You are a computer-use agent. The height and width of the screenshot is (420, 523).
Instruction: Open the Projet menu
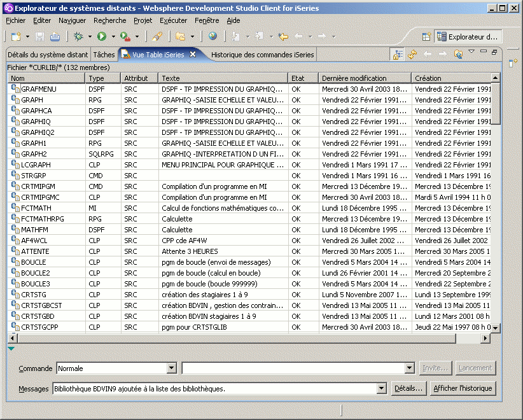point(143,20)
